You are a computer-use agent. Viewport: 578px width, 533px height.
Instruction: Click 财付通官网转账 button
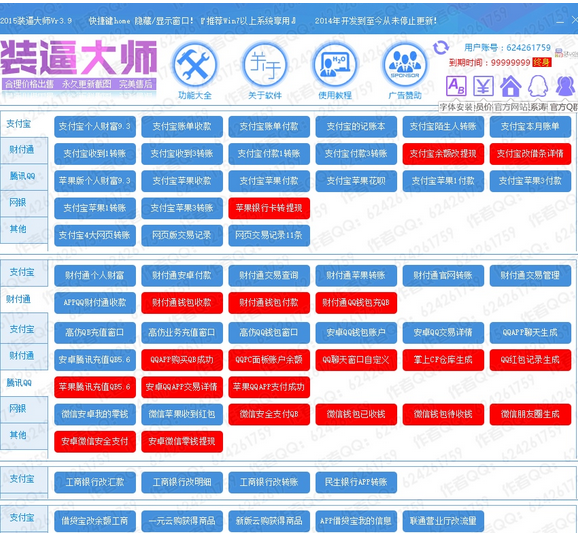[x=443, y=275]
